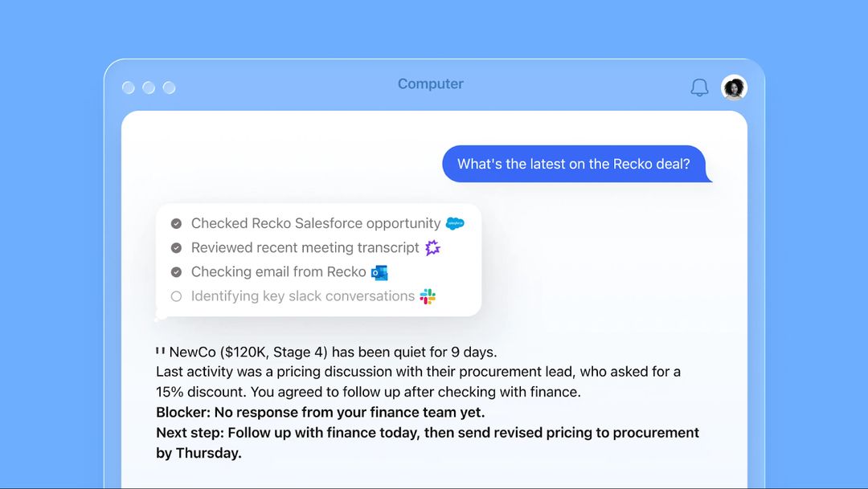Click the Computer window title
The image size is (868, 489).
[x=431, y=84]
